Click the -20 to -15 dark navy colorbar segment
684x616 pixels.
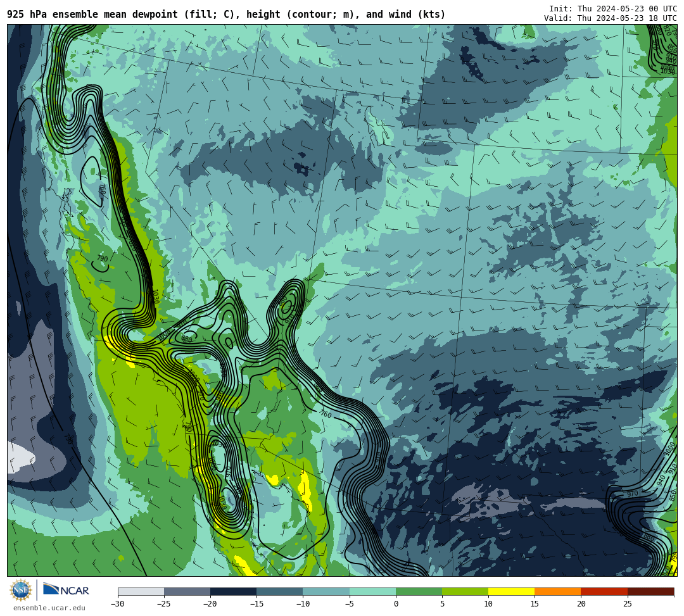point(233,591)
